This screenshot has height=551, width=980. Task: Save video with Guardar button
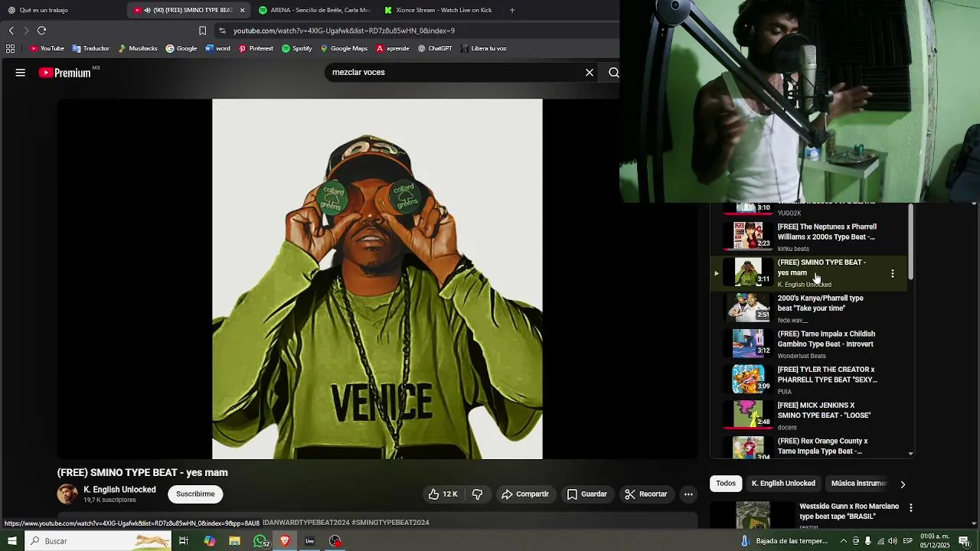click(x=586, y=494)
